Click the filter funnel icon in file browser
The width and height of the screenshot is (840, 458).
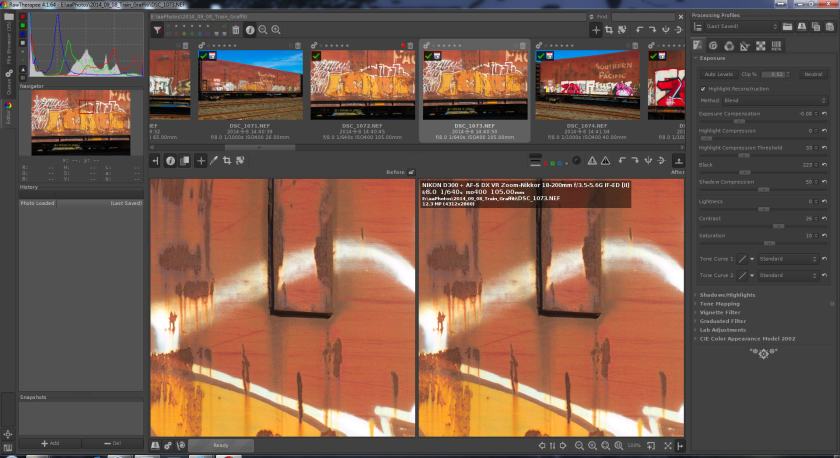(x=158, y=31)
